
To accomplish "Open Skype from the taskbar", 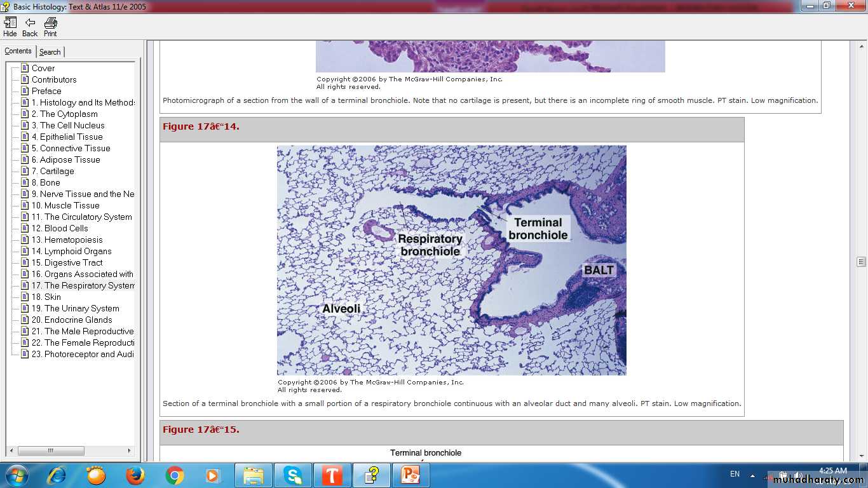I will tap(293, 475).
